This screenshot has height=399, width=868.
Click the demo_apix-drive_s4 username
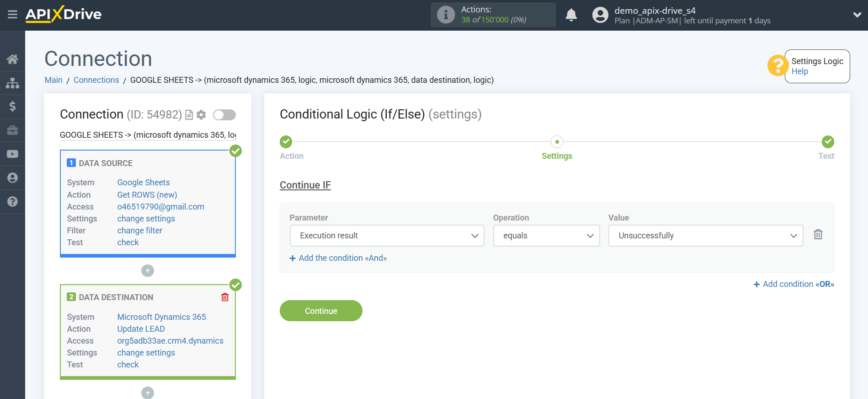coord(655,11)
